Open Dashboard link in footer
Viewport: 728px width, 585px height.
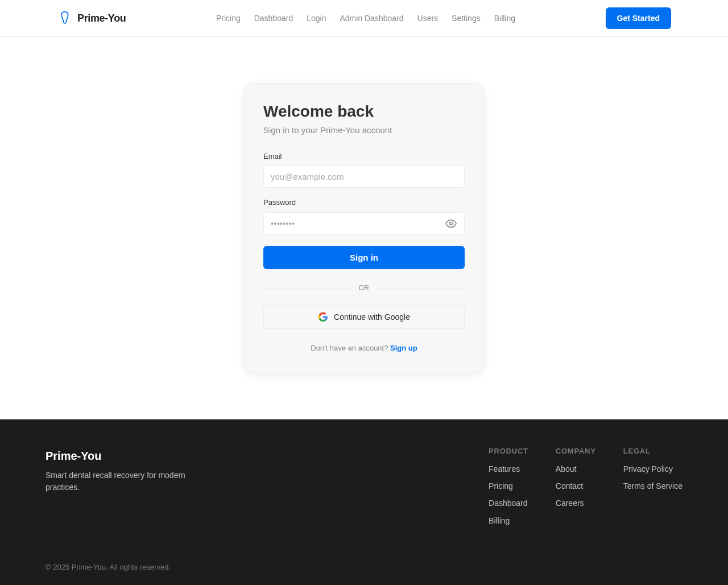coord(508,503)
